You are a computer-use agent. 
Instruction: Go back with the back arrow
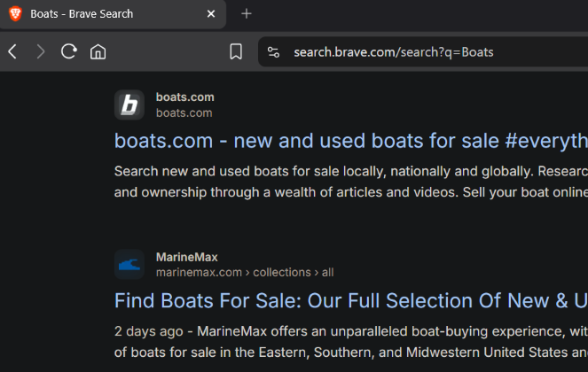coord(12,51)
